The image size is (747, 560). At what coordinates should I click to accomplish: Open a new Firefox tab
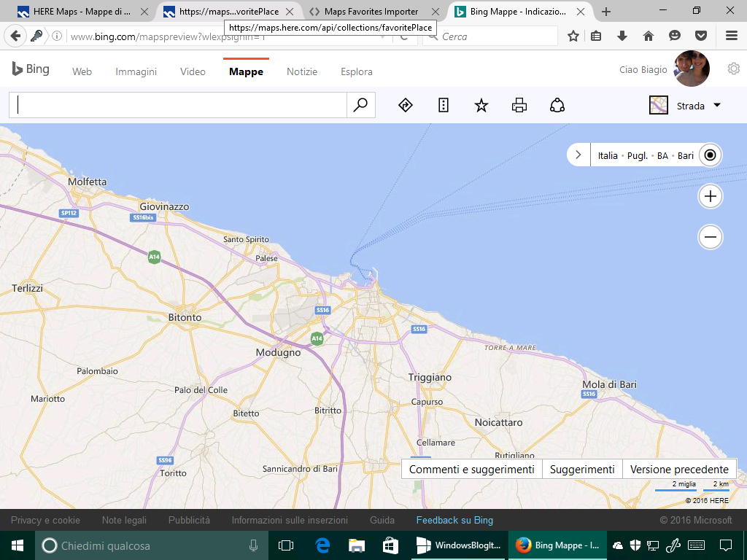click(606, 12)
